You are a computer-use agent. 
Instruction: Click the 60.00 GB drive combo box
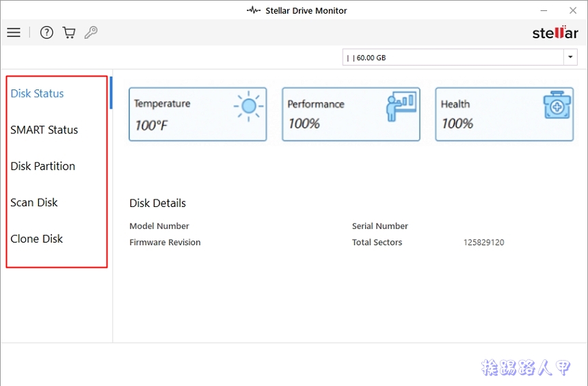459,57
